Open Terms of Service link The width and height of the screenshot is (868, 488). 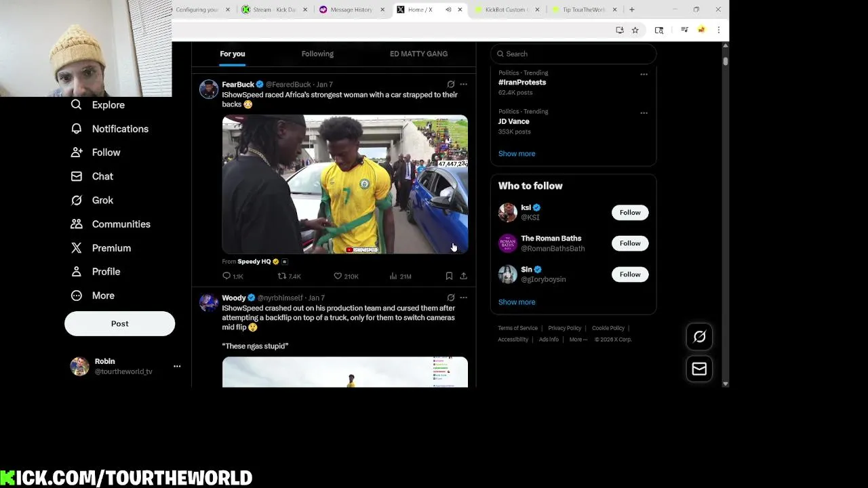[517, 328]
